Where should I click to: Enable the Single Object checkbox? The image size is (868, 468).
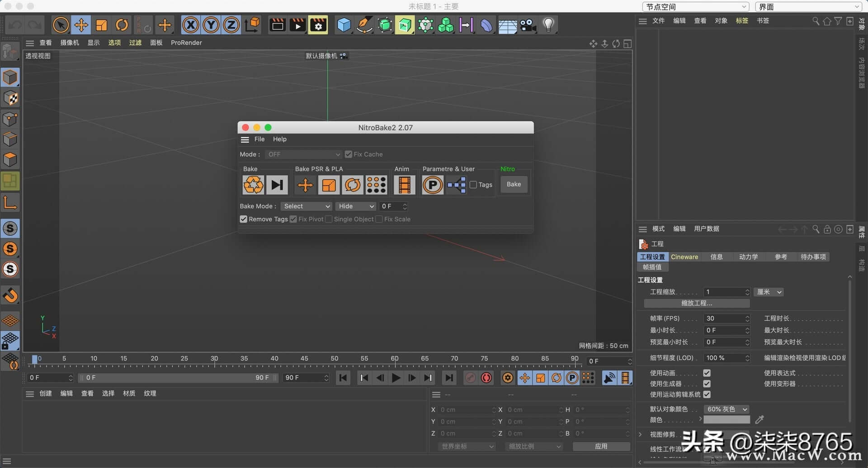click(x=329, y=219)
